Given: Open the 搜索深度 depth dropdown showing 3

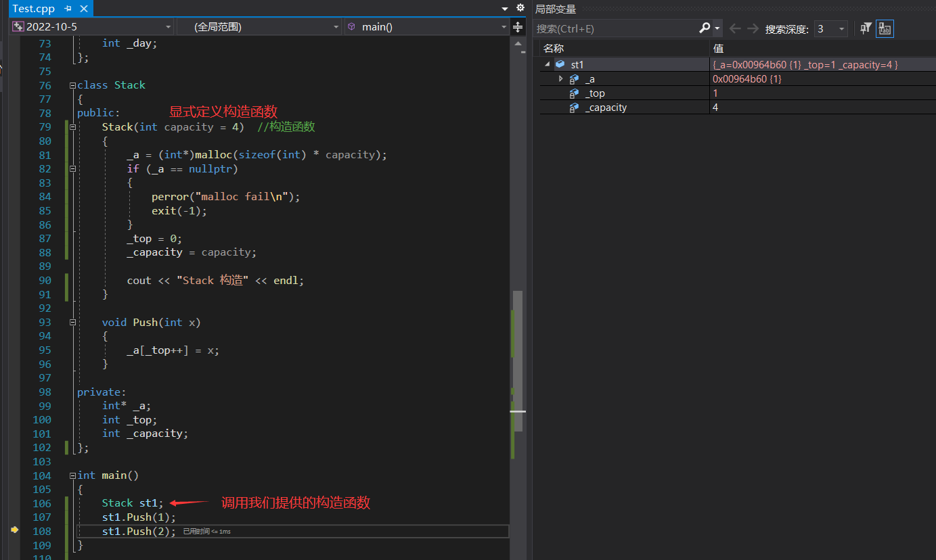Looking at the screenshot, I should click(830, 29).
